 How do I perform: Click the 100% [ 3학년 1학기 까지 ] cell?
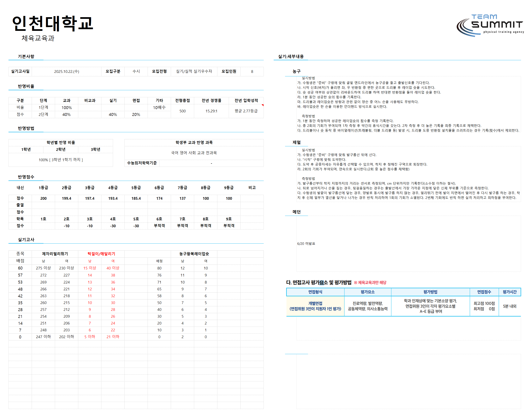click(x=61, y=160)
